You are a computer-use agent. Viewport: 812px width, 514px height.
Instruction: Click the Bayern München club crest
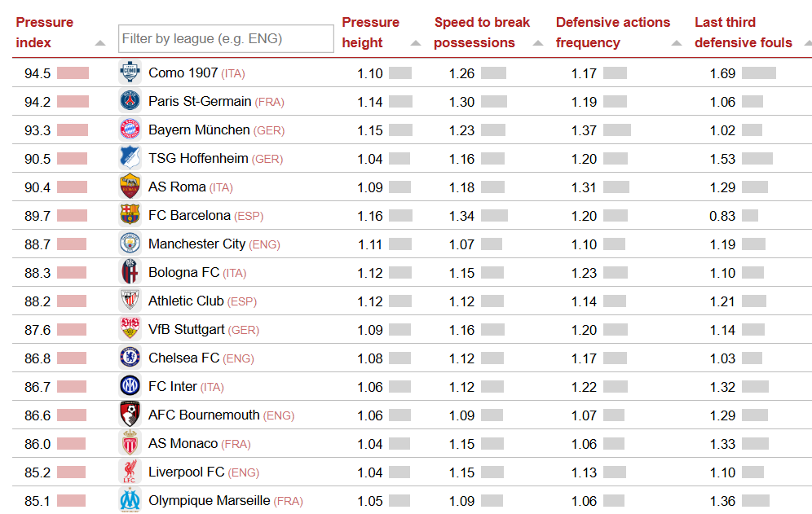point(130,130)
